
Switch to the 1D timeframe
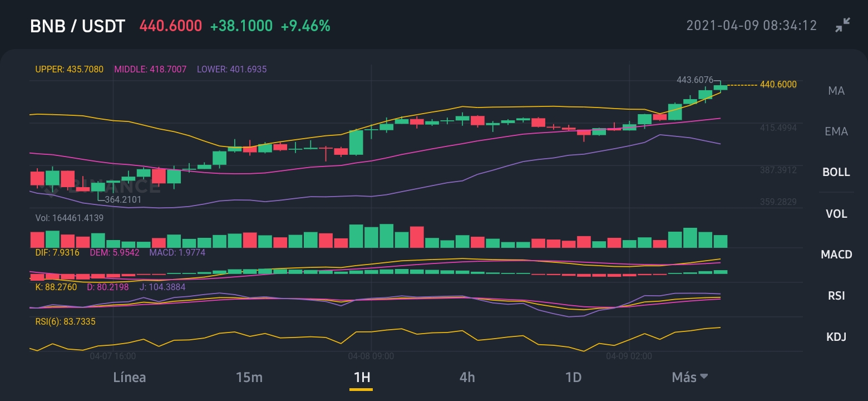(x=573, y=377)
